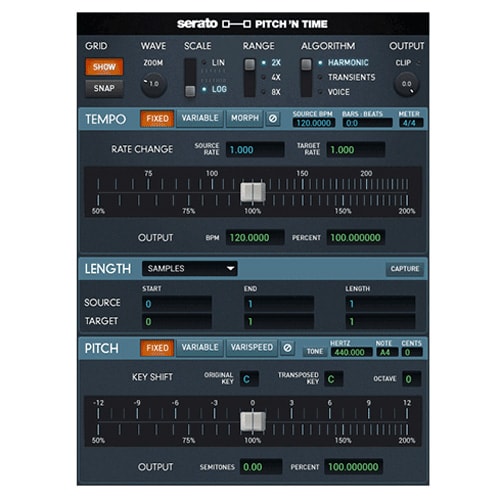Click the tempo rate slider handle

[253, 192]
